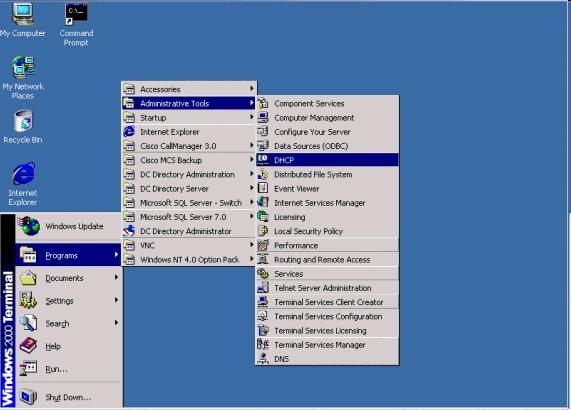Click the DNS icon
571x410 pixels.
[263, 359]
